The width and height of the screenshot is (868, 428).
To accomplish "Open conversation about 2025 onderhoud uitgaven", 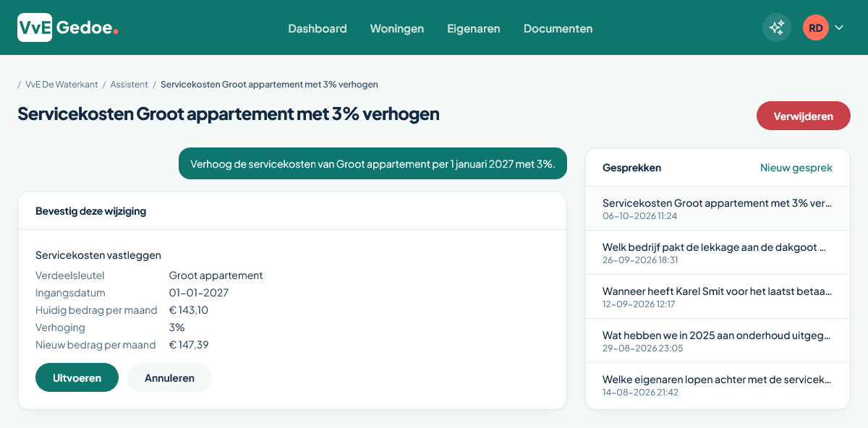I will tap(718, 341).
